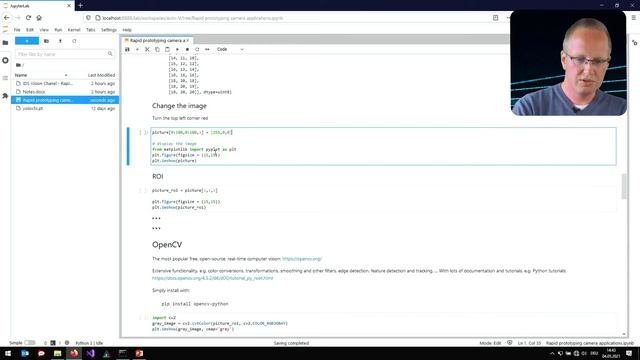Open the cell type Code dropdown
The image size is (640, 360).
[230, 49]
